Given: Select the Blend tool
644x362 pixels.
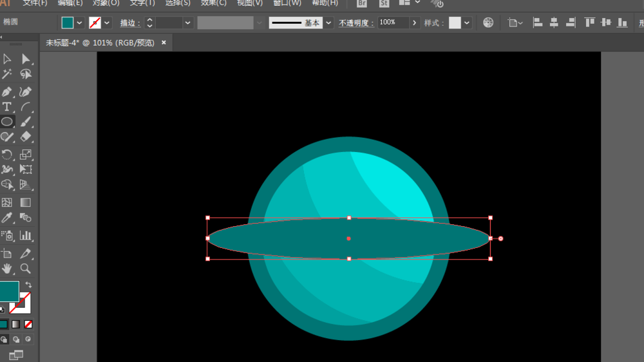Looking at the screenshot, I should 26,217.
